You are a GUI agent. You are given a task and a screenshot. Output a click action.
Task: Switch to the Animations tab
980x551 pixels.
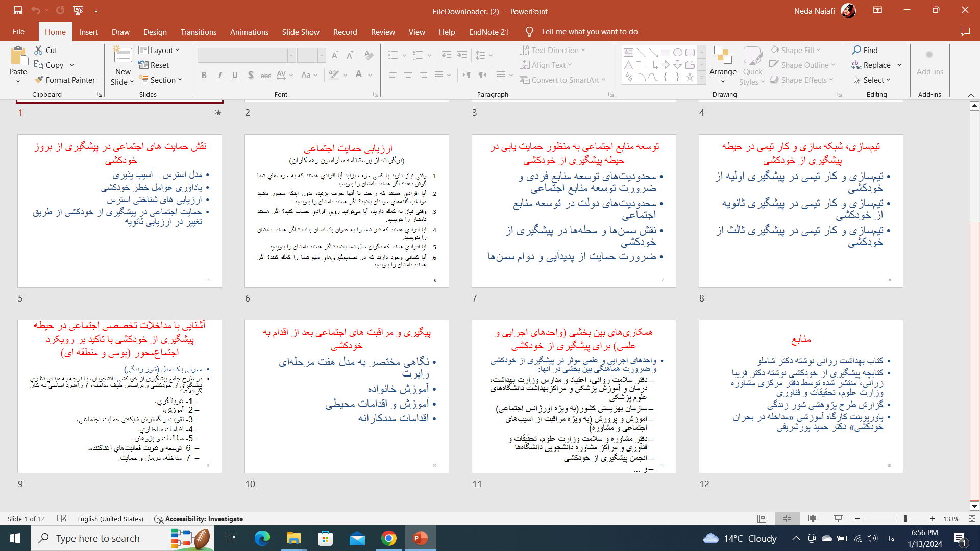249,32
